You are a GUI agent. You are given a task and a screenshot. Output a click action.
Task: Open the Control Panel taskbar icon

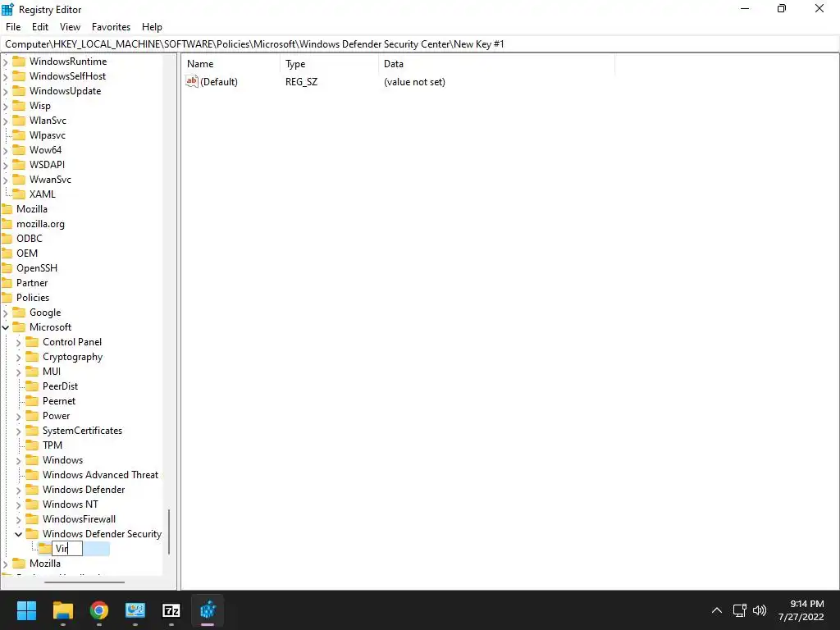tap(135, 610)
